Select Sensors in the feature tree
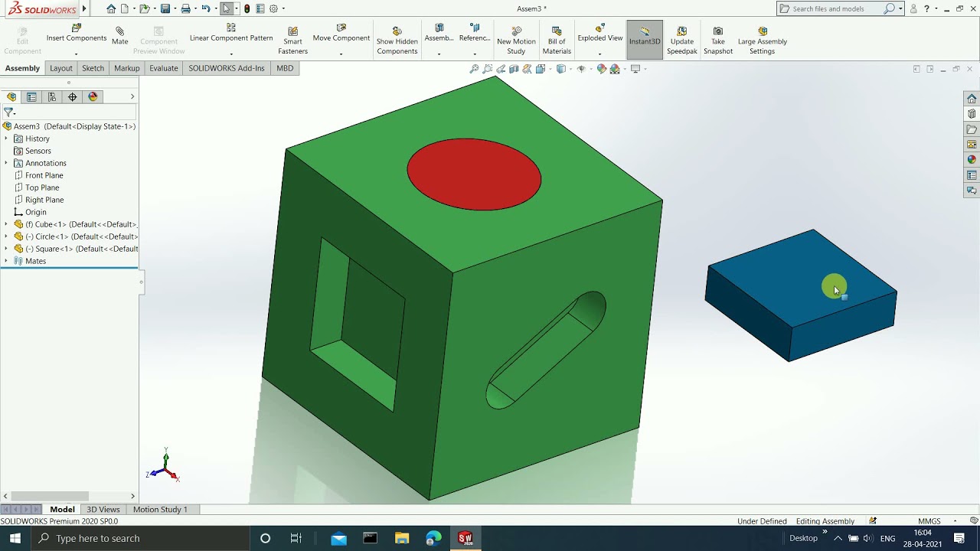Screen dimensions: 980x551 coord(38,151)
